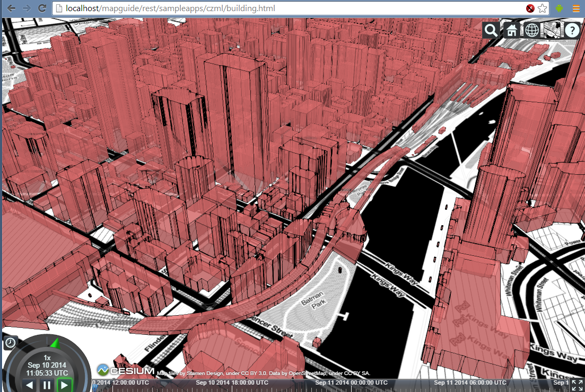Screen dimensions: 585x392
Task: Bookmark this page with the star
Action: click(543, 8)
